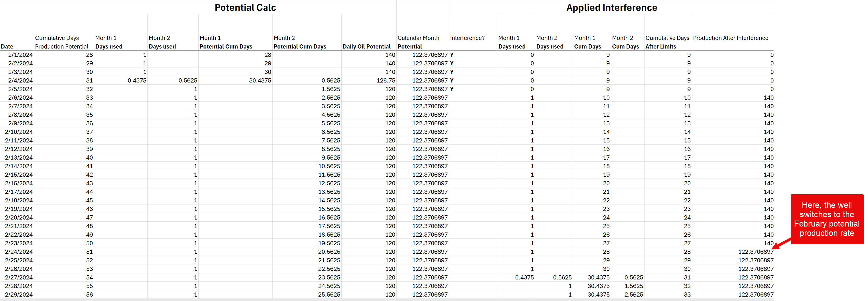This screenshot has width=868, height=301.
Task: Select the 2/29/2024 date cell
Action: coord(19,295)
